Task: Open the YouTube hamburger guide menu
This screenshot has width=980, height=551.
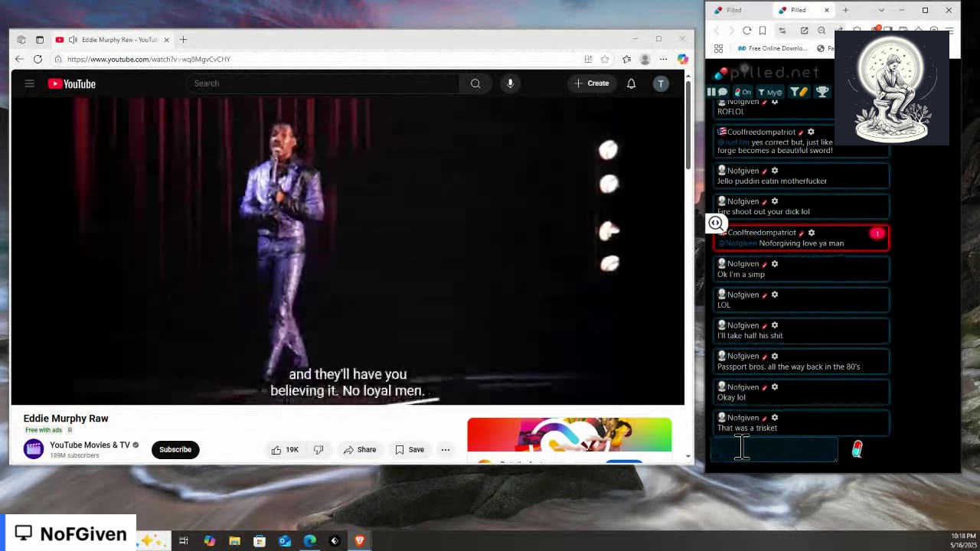Action: tap(29, 83)
